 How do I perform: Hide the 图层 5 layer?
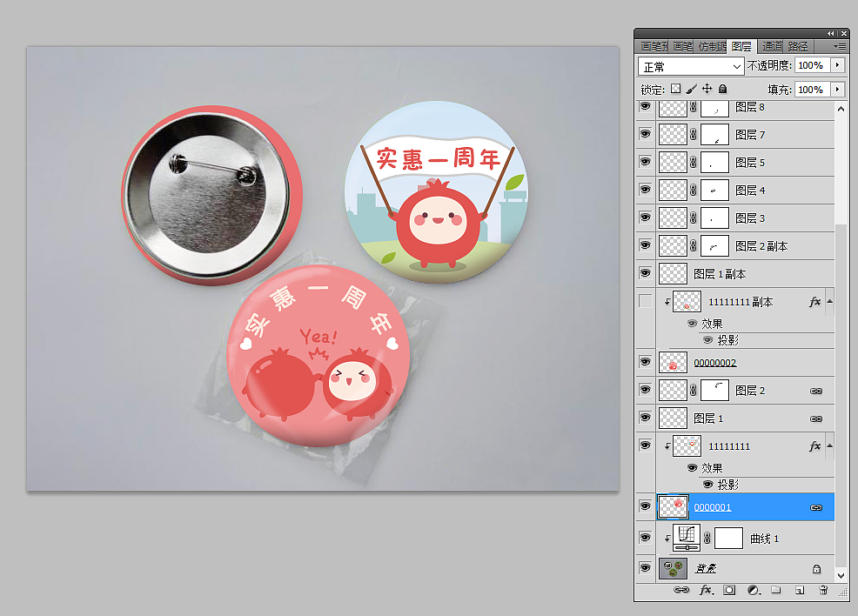646,161
